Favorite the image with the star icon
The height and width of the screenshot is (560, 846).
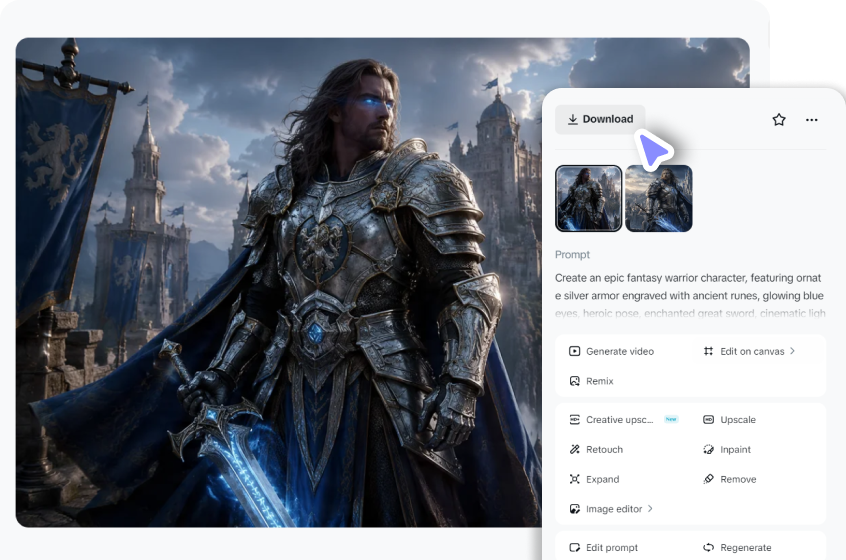pos(779,120)
